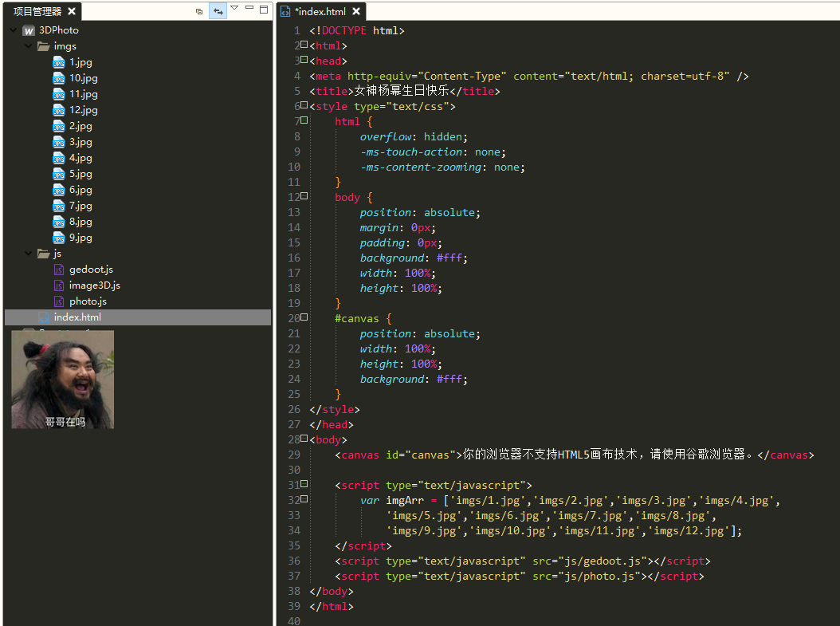Select the 5.jpg file icon
840x626 pixels.
(59, 174)
